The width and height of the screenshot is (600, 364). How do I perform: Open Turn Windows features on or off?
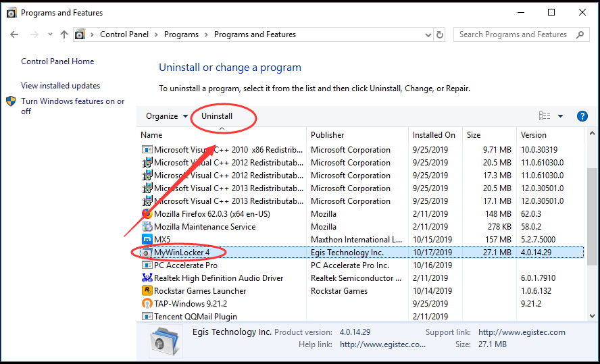point(73,106)
